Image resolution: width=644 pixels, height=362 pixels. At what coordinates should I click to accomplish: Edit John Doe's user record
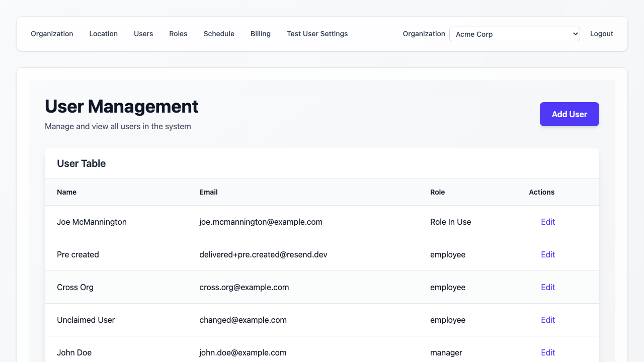pos(548,352)
